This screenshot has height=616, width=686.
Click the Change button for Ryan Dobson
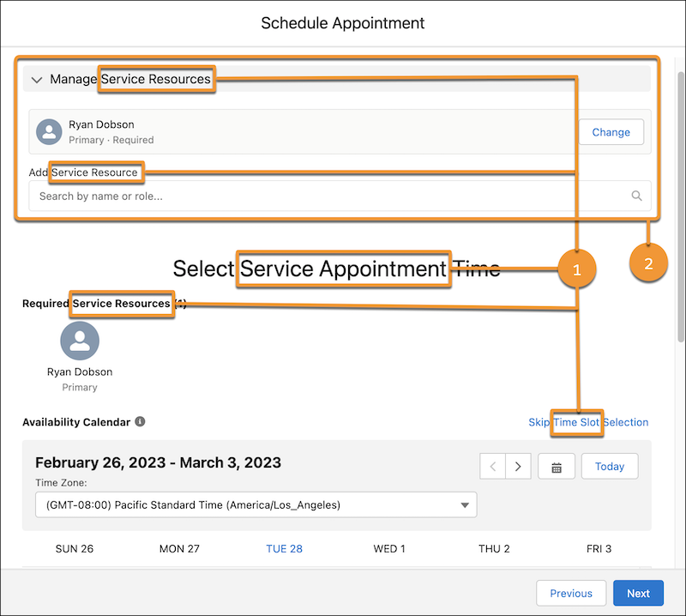(611, 131)
